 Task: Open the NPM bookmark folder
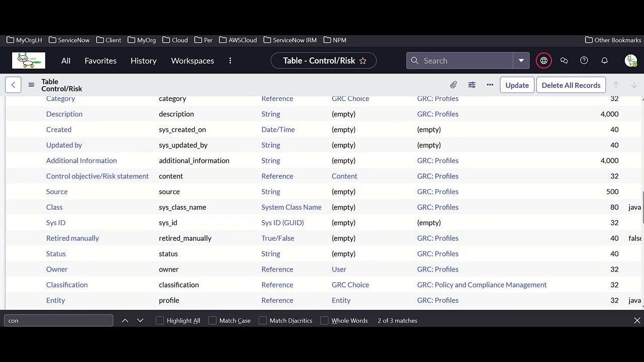click(x=335, y=40)
